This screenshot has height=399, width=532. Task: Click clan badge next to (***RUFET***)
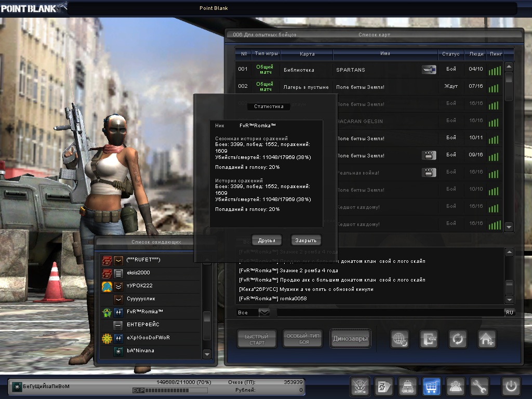(107, 260)
